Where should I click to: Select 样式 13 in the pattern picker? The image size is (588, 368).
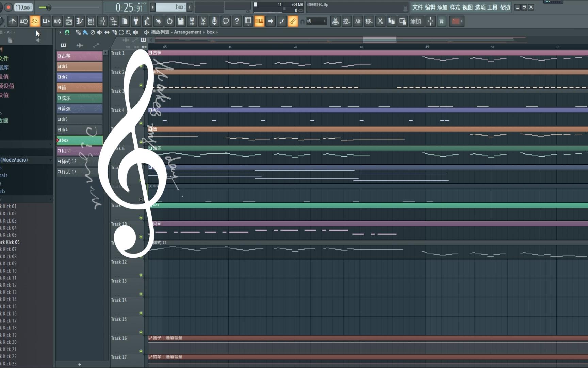coord(80,172)
